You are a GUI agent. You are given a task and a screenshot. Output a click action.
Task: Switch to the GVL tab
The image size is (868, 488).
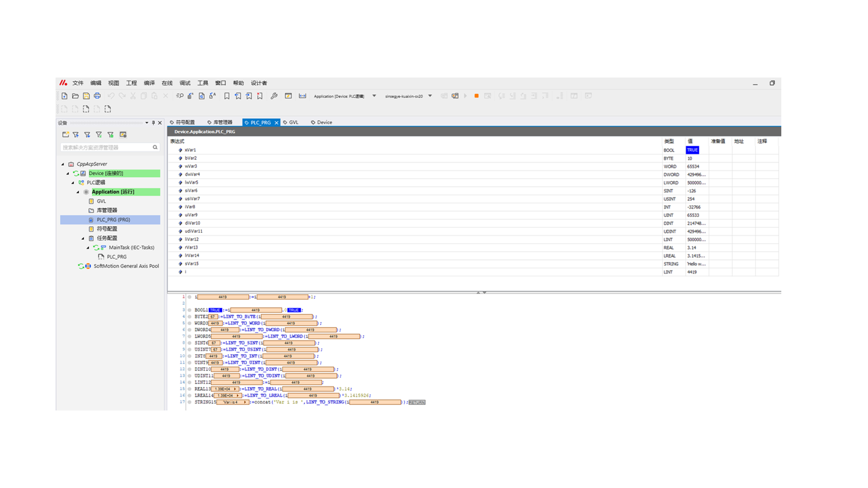[293, 122]
